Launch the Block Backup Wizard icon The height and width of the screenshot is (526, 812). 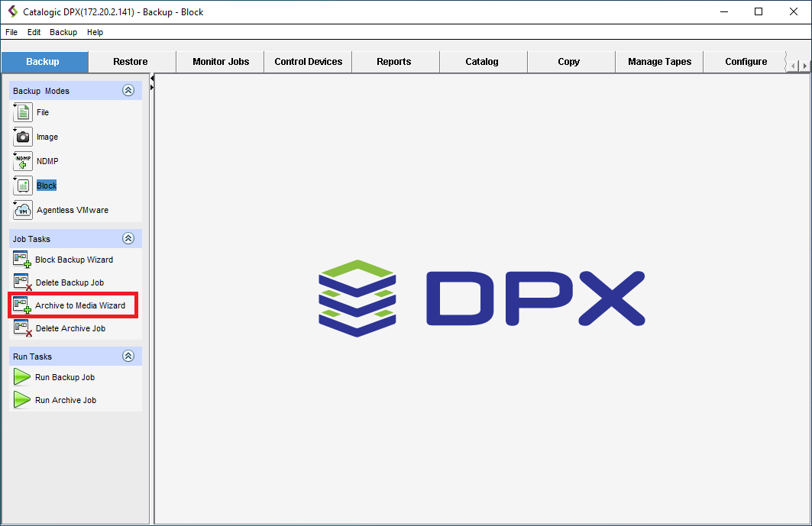coord(22,260)
